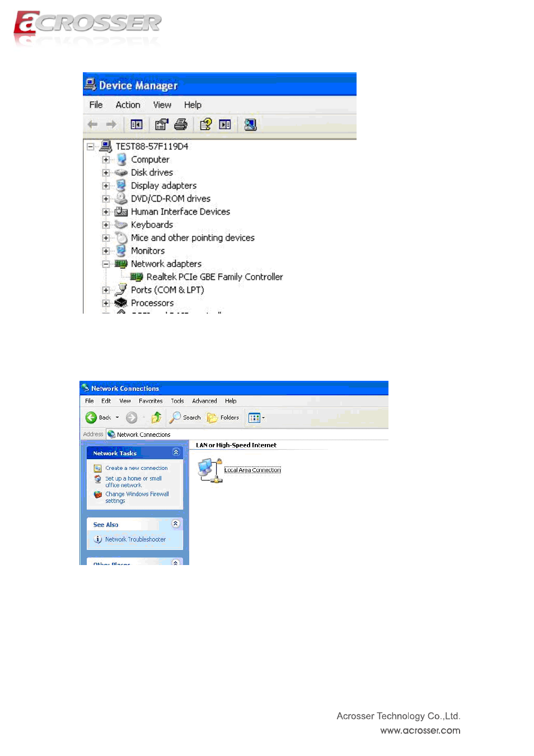Click the Forward arrow in Device Manager toolbar
The width and height of the screenshot is (534, 756).
[x=111, y=124]
